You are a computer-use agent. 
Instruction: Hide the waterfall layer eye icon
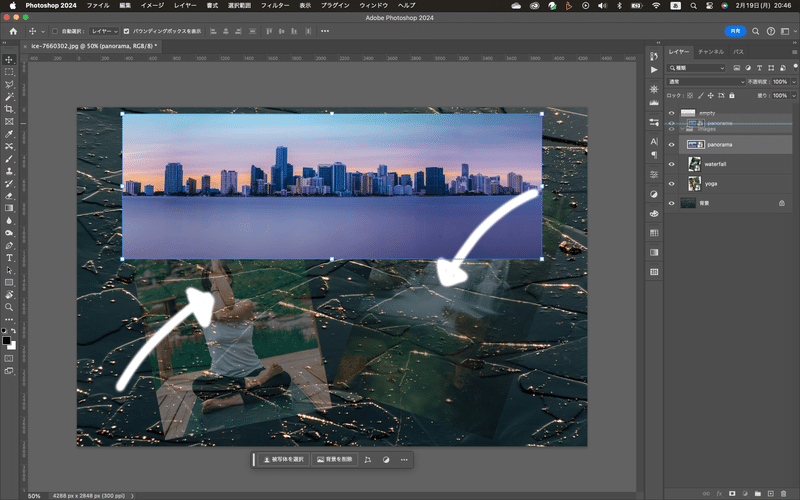(671, 164)
